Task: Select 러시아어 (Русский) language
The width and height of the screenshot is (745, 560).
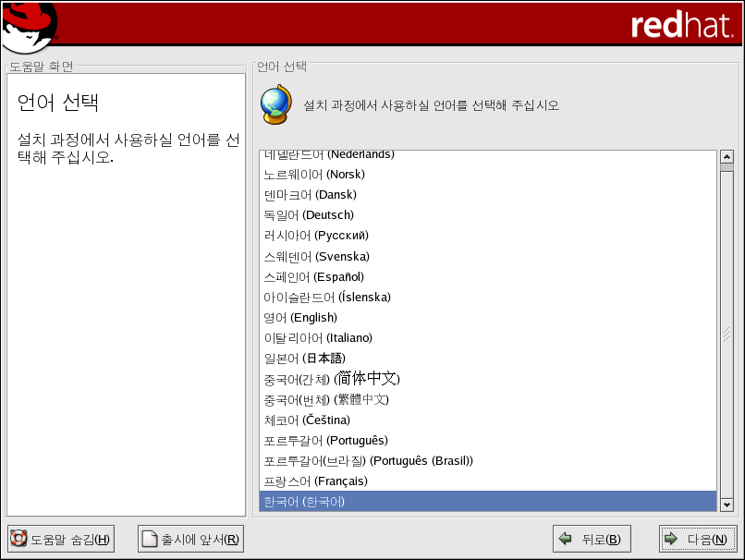Action: (315, 236)
